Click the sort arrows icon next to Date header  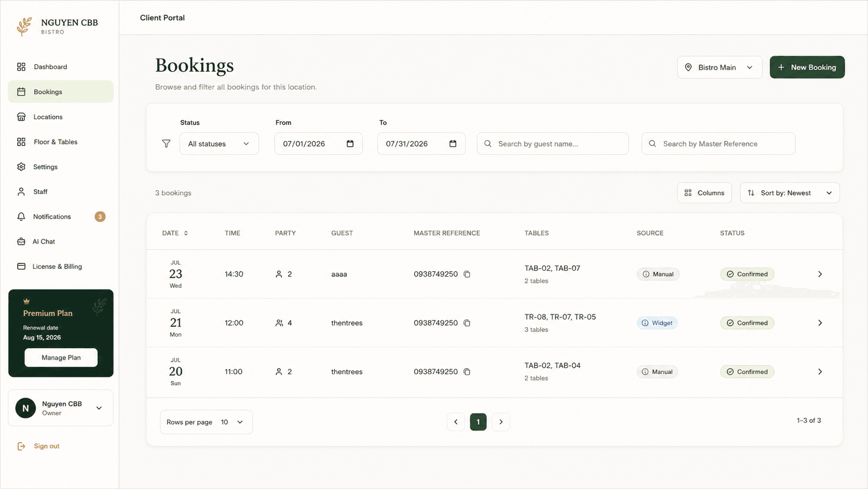[x=186, y=233]
